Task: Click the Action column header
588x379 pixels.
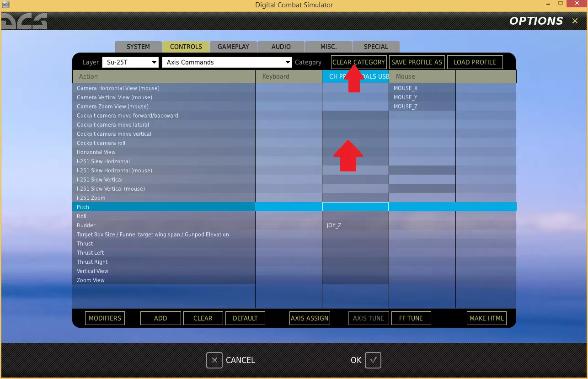Action: [164, 76]
